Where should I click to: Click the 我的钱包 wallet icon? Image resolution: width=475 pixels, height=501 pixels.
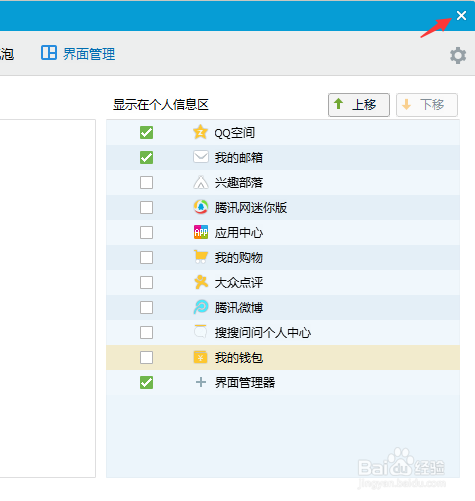tap(200, 357)
